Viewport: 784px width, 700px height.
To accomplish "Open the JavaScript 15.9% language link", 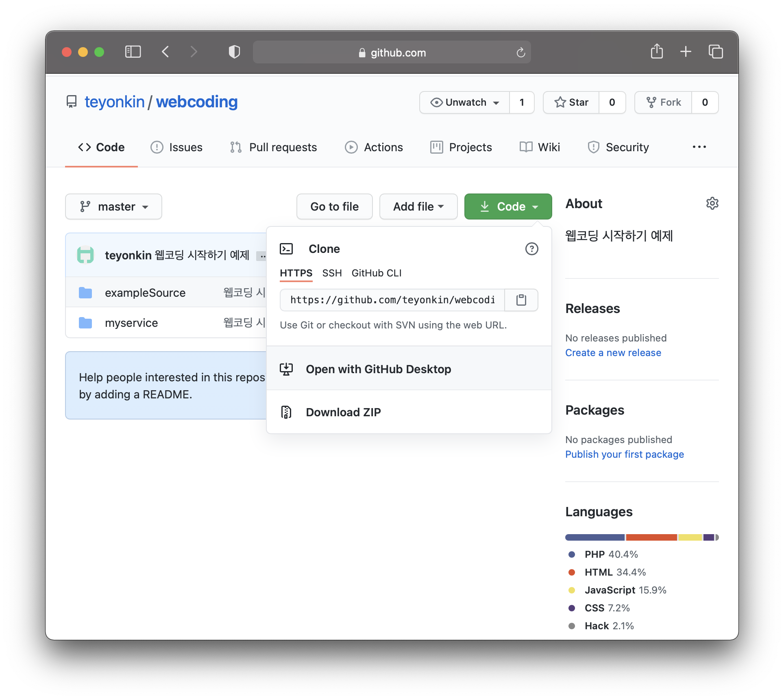I will point(617,590).
